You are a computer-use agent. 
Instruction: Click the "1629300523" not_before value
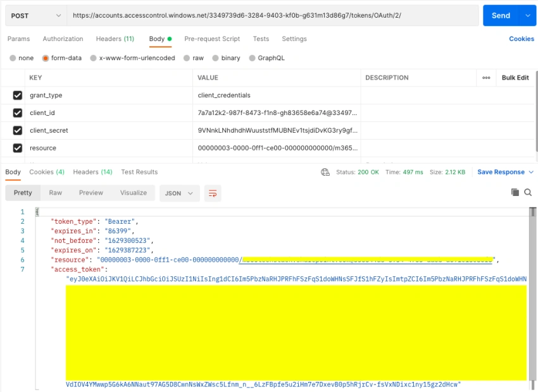pos(127,241)
